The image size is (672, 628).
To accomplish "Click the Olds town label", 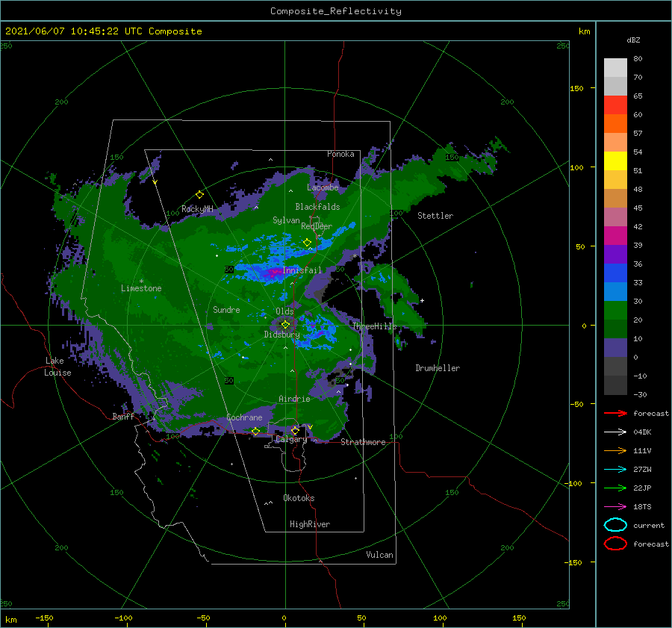I will tap(284, 311).
